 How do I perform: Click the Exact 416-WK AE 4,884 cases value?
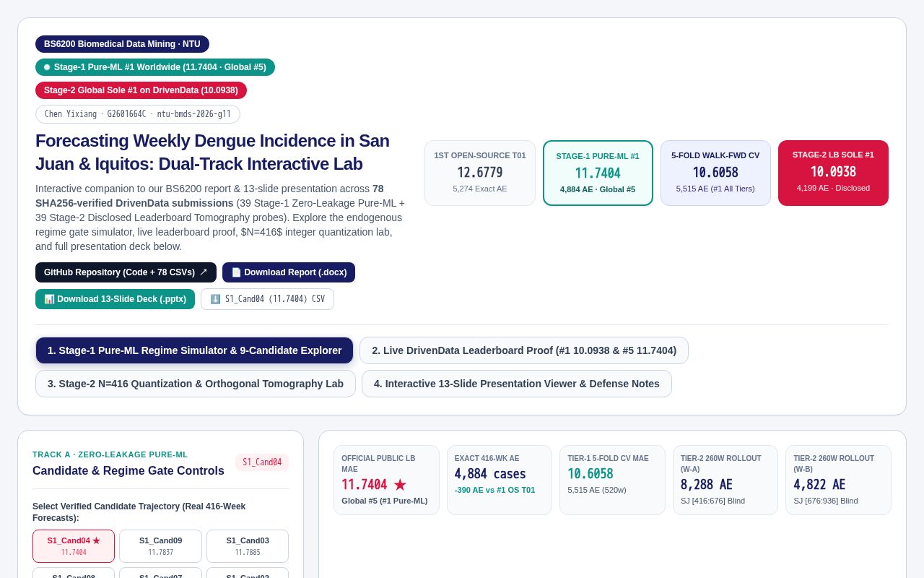490,474
